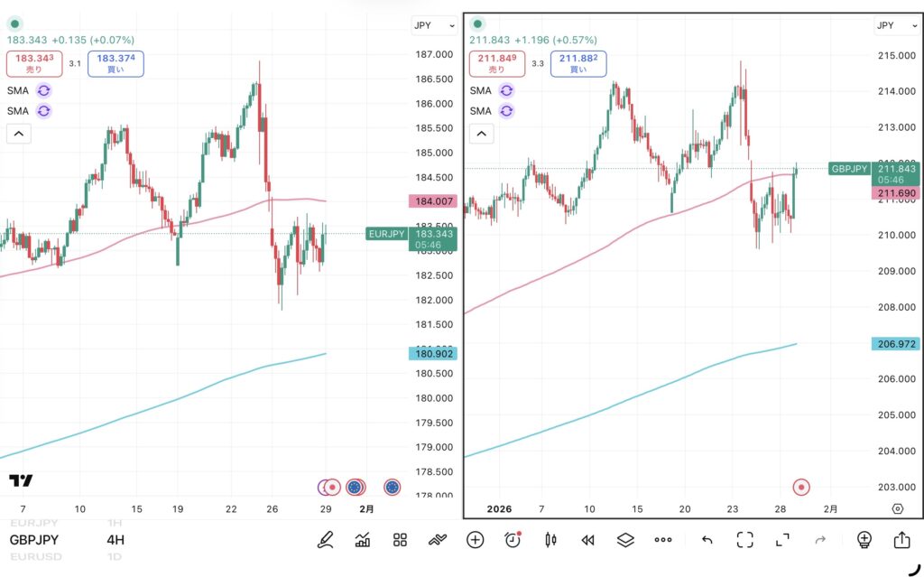Open the four-square layout selector
Viewport: 924px width, 577px height.
point(401,540)
